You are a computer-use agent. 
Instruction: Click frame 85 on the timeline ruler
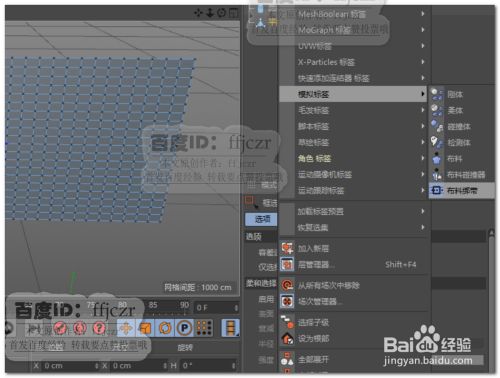tap(153, 305)
